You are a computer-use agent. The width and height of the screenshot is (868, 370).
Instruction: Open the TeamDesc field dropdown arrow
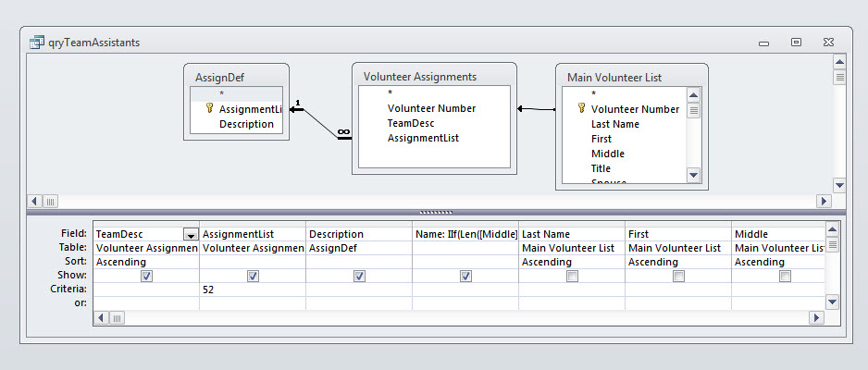click(x=191, y=235)
